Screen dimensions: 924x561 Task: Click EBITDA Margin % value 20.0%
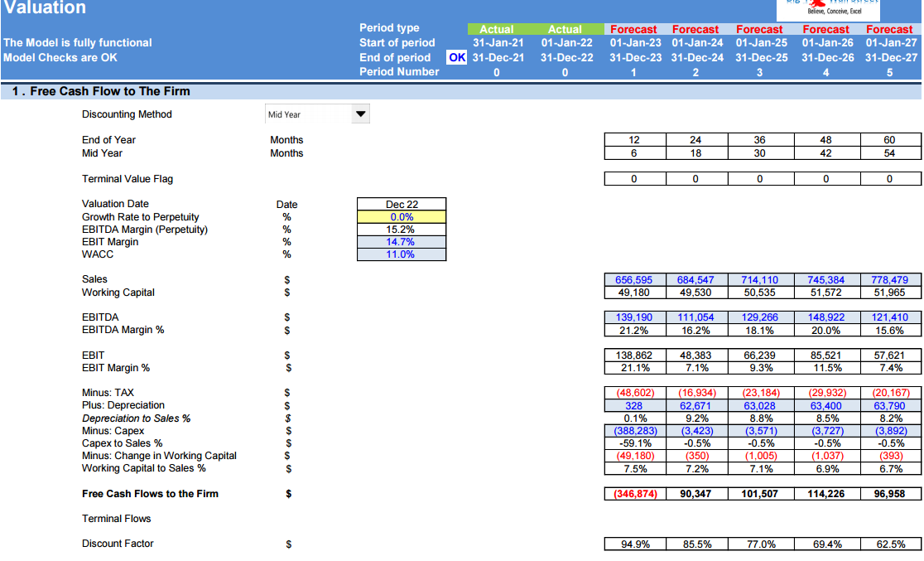point(826,331)
